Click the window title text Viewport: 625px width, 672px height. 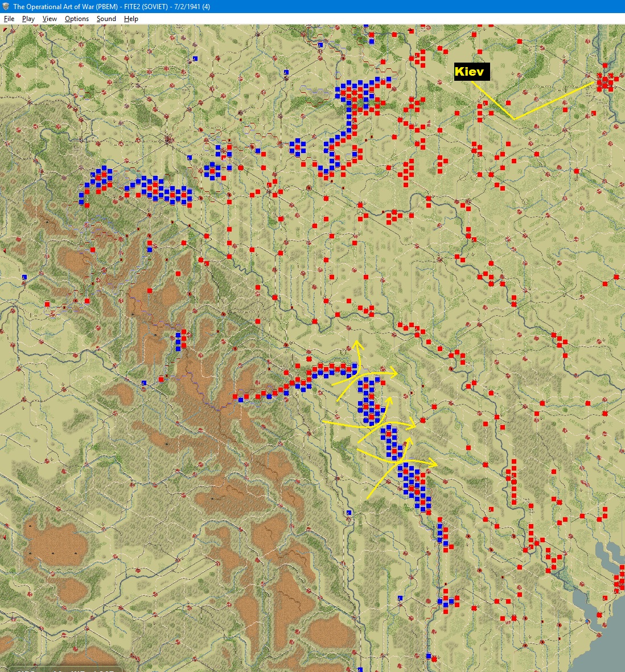tap(112, 6)
